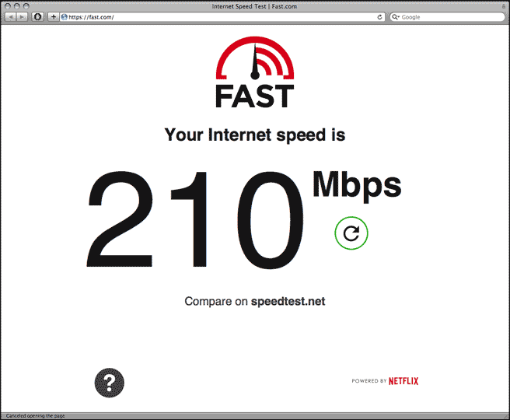Click the round icon button beside forward arrow
The width and height of the screenshot is (510, 420).
click(x=38, y=17)
